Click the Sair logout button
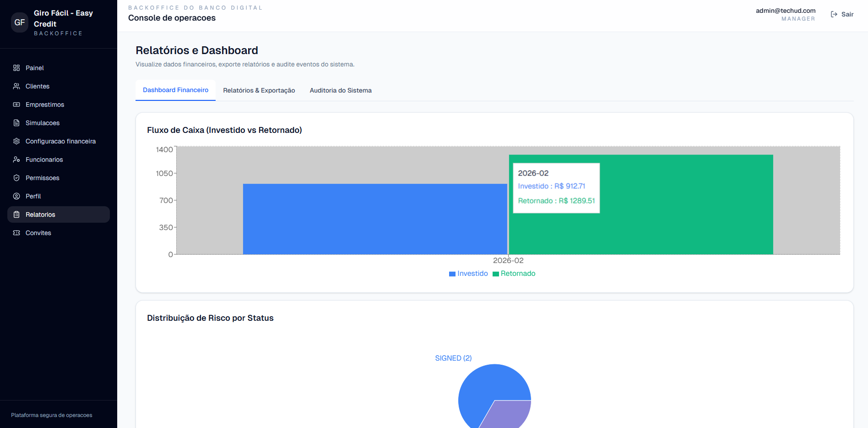 point(842,14)
